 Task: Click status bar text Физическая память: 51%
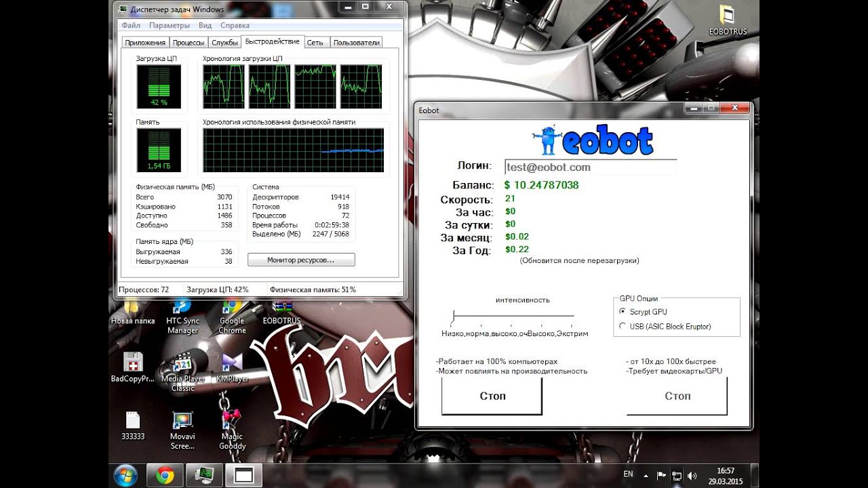pos(313,289)
